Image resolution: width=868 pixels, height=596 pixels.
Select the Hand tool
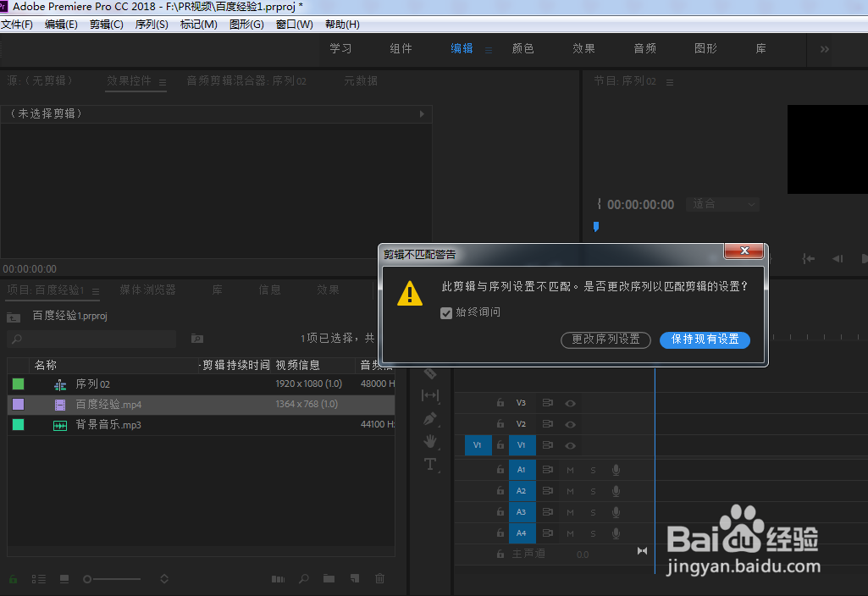pyautogui.click(x=430, y=441)
